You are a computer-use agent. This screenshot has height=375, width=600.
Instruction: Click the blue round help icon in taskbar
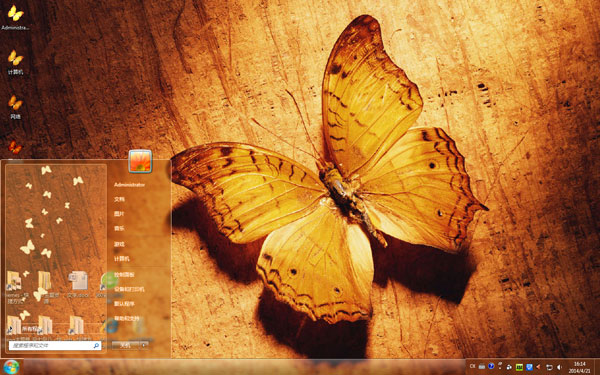[491, 366]
